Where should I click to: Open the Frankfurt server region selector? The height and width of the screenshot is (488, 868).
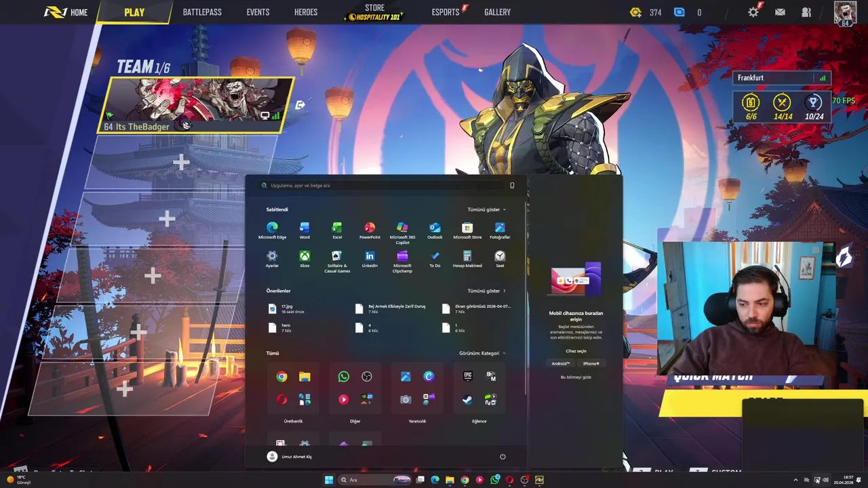tap(782, 78)
